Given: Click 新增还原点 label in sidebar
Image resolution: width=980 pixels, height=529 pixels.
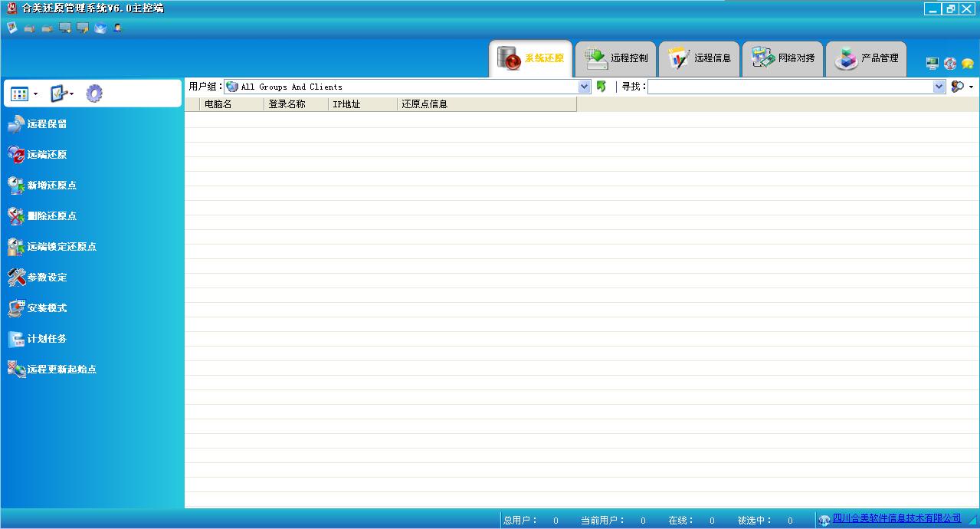Looking at the screenshot, I should tap(52, 186).
